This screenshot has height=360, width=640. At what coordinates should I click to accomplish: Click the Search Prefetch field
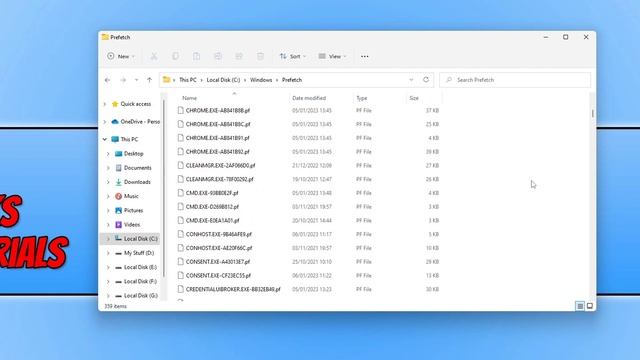coord(515,80)
